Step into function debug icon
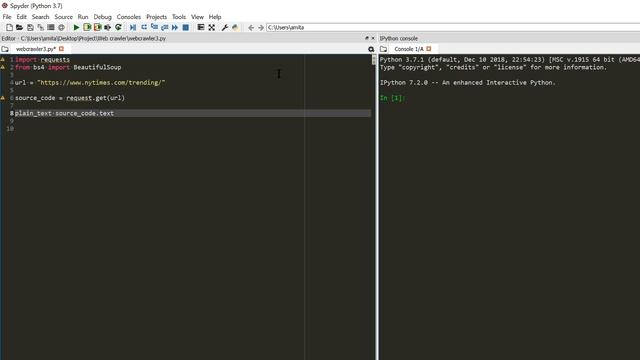 pos(154,27)
